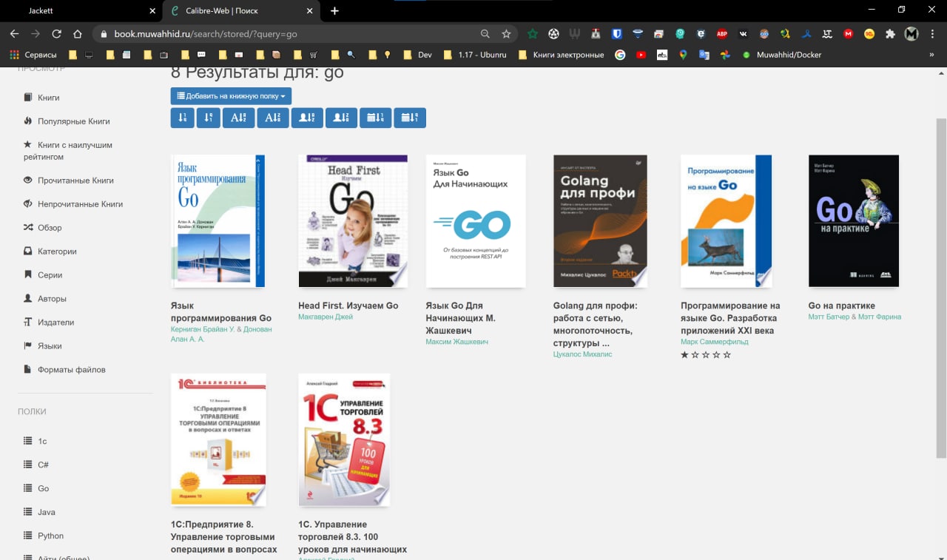The image size is (947, 560).
Task: Open the 'Сервисы' apps shortcut
Action: [33, 55]
